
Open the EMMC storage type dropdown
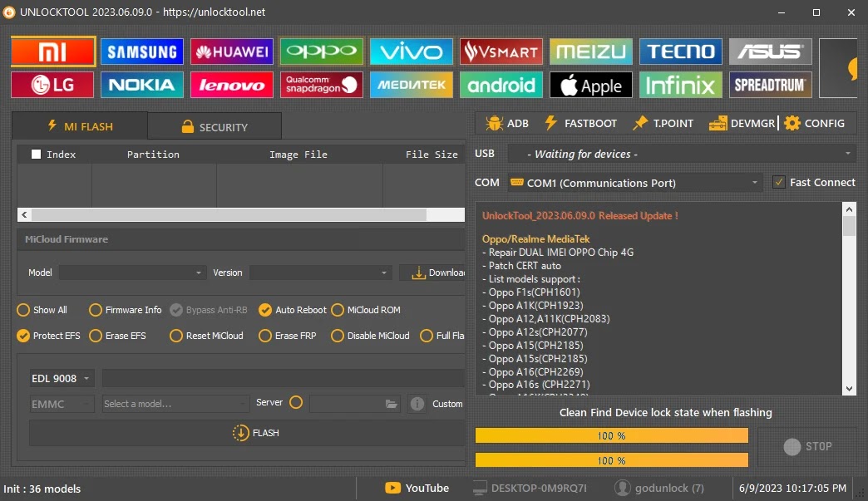(x=62, y=405)
